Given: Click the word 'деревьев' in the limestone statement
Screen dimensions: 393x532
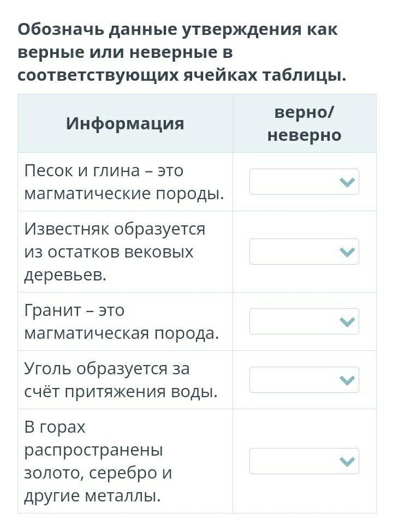Looking at the screenshot, I should coord(65,275).
